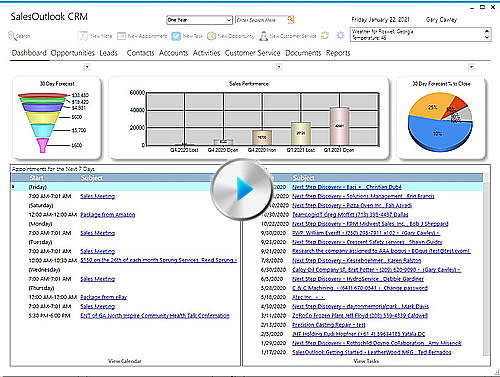Go to the Leads tab
The width and height of the screenshot is (500, 377).
(x=109, y=53)
